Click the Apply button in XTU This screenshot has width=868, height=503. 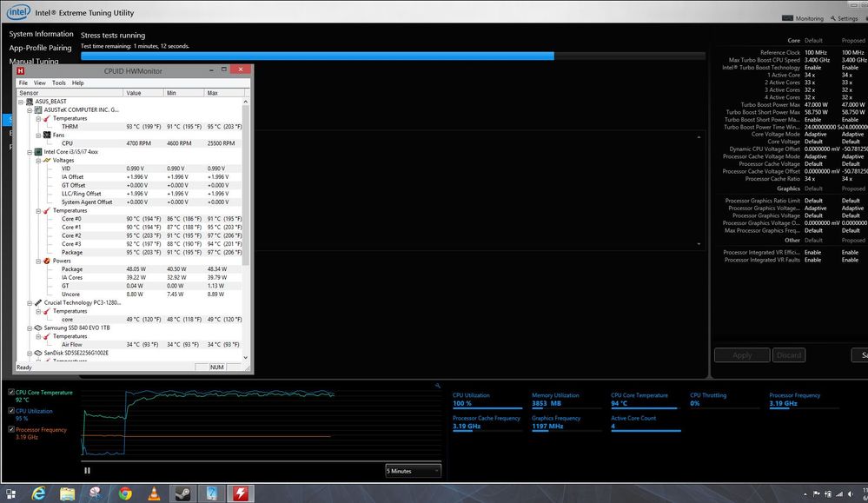click(742, 354)
